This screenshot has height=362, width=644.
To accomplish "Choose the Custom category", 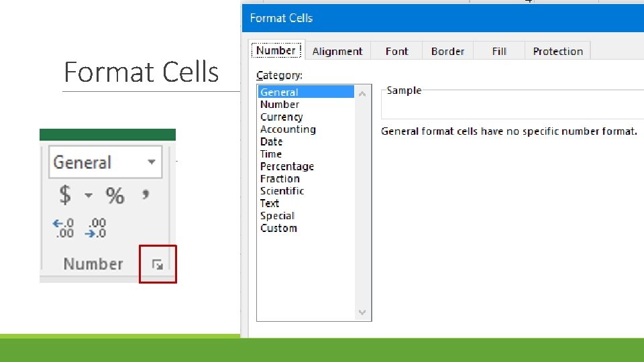I will click(x=306, y=228).
